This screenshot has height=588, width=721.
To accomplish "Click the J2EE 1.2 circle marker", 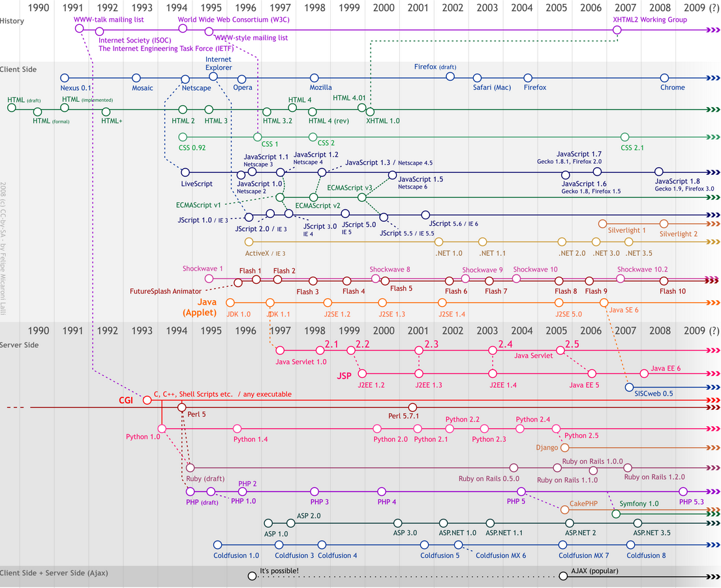I will coord(362,373).
